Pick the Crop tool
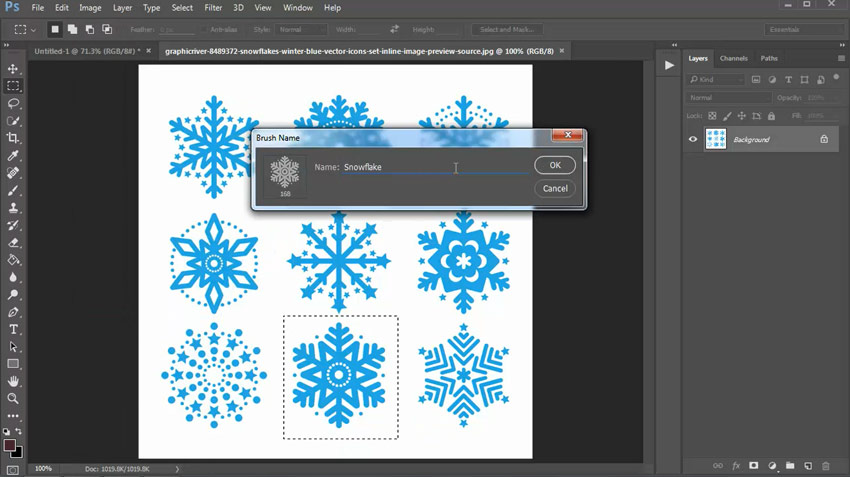The width and height of the screenshot is (850, 477). [13, 138]
